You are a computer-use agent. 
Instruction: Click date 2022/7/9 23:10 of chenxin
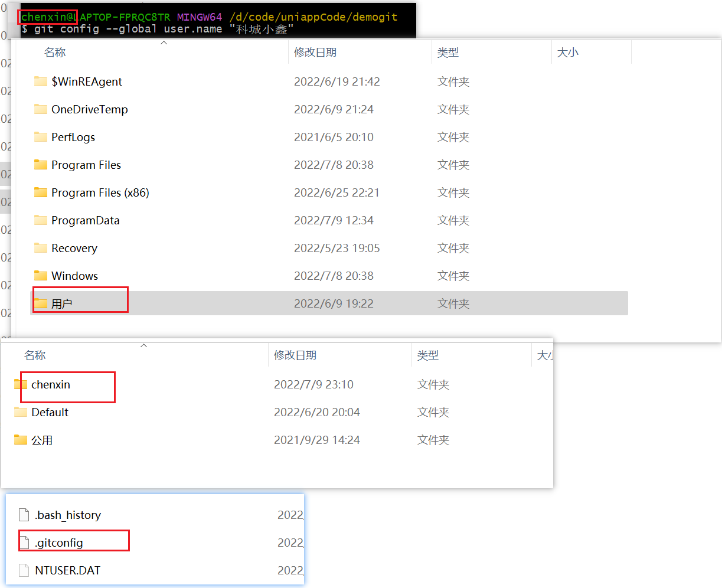coord(314,384)
